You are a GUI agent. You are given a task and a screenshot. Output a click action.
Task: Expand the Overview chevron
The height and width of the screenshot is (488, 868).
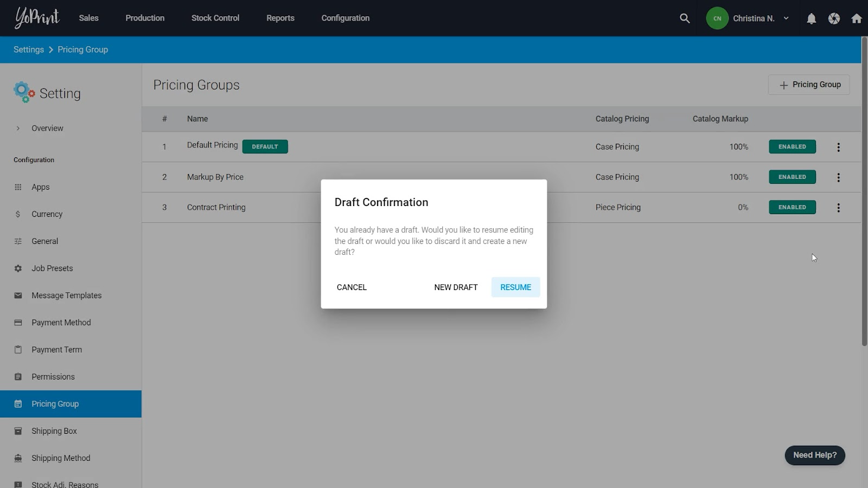point(18,129)
